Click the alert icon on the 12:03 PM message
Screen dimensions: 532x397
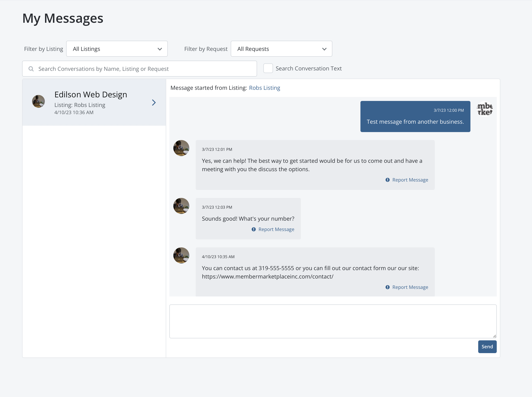(x=254, y=229)
